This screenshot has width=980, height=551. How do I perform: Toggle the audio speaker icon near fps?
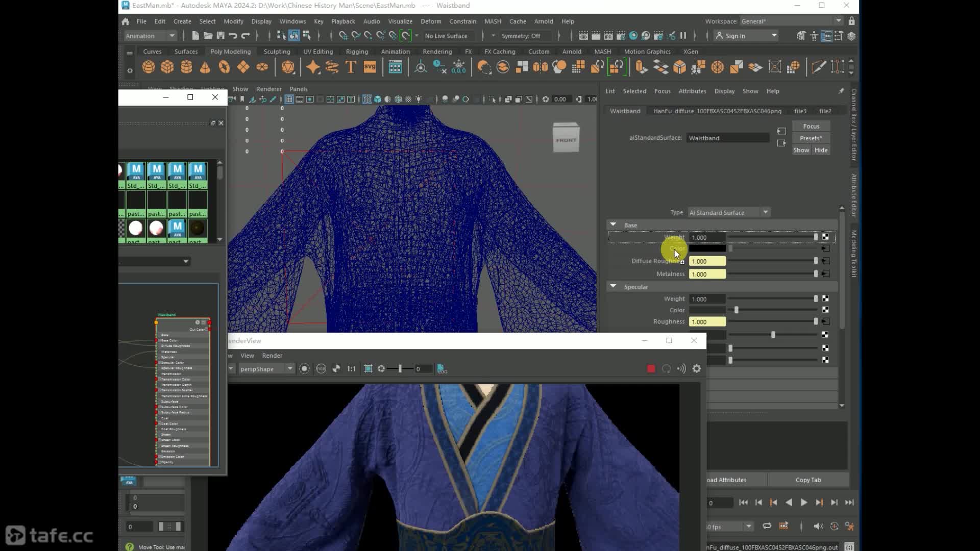point(818,526)
